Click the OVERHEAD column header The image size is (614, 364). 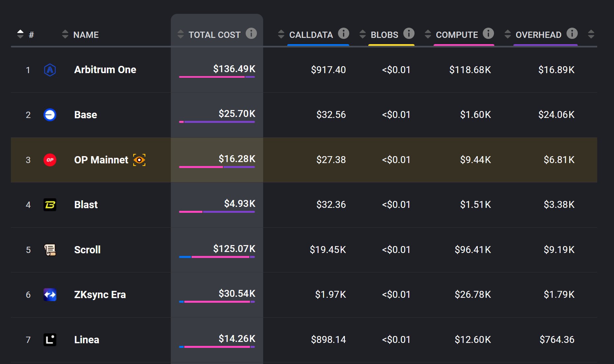tap(538, 35)
